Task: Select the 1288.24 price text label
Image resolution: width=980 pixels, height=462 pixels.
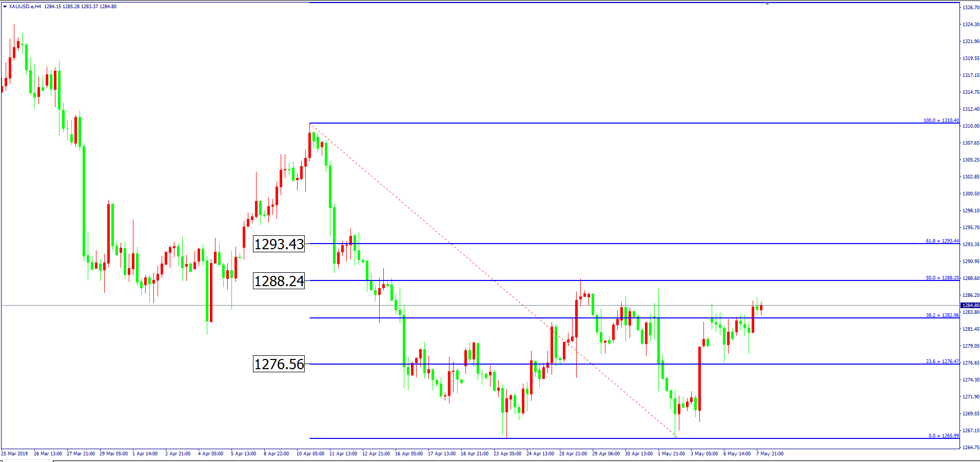Action: click(279, 281)
